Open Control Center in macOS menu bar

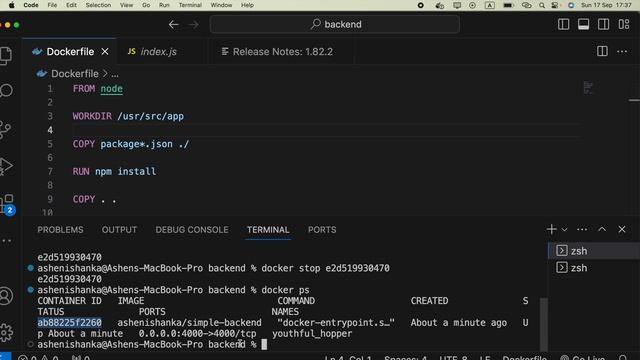click(555, 5)
